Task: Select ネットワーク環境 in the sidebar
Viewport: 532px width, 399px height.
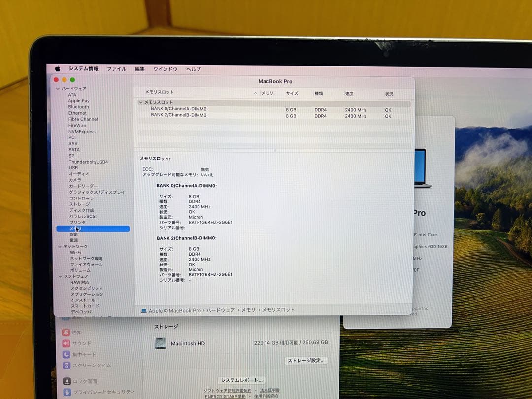Action: [86, 259]
